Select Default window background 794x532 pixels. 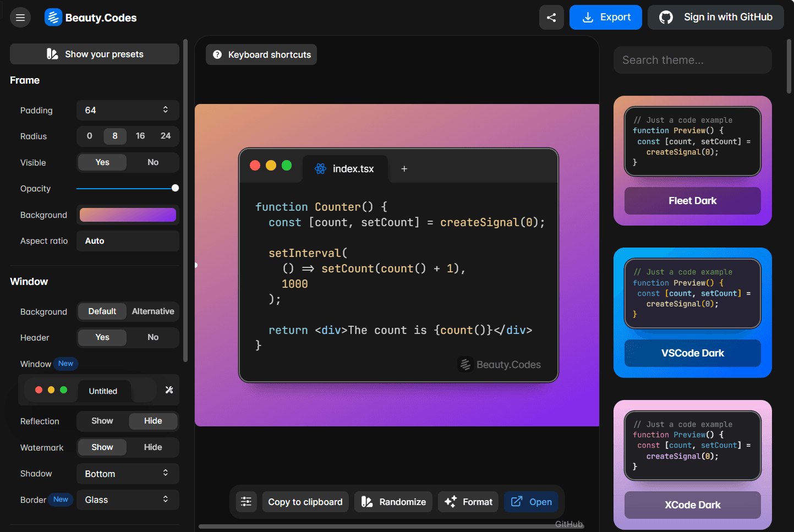102,311
